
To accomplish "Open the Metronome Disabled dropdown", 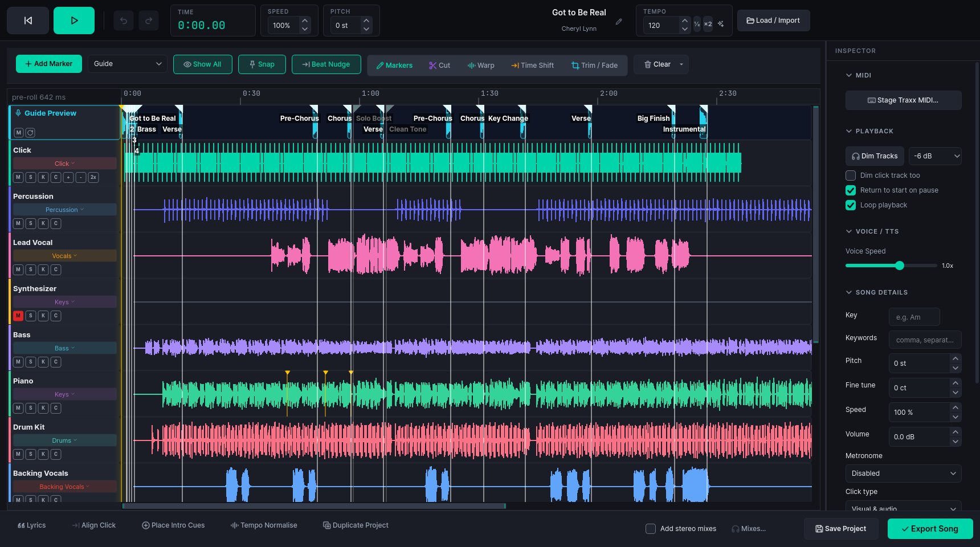I will click(903, 473).
